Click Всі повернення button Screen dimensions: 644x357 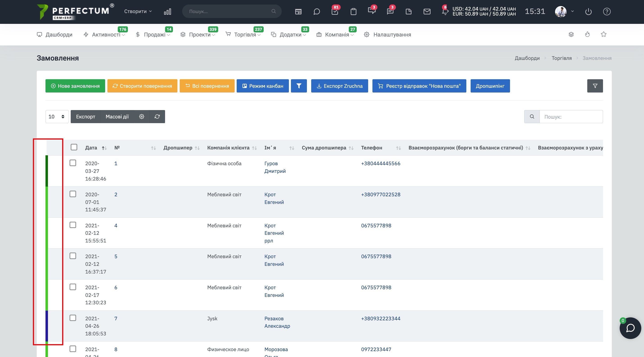pyautogui.click(x=207, y=86)
